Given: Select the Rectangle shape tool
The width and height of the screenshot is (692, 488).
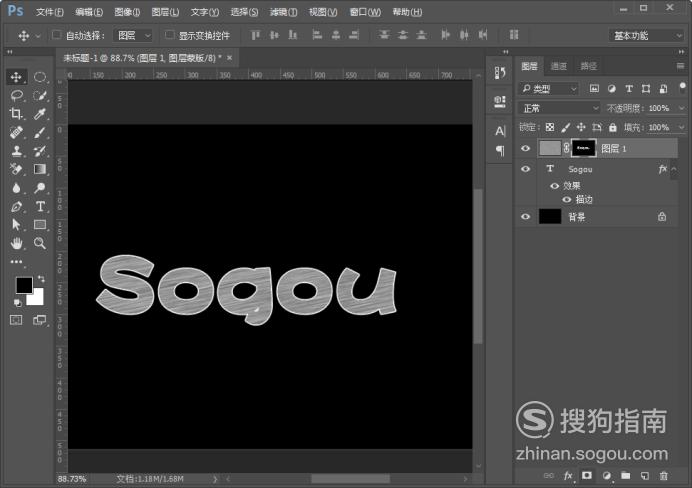Looking at the screenshot, I should [40, 225].
